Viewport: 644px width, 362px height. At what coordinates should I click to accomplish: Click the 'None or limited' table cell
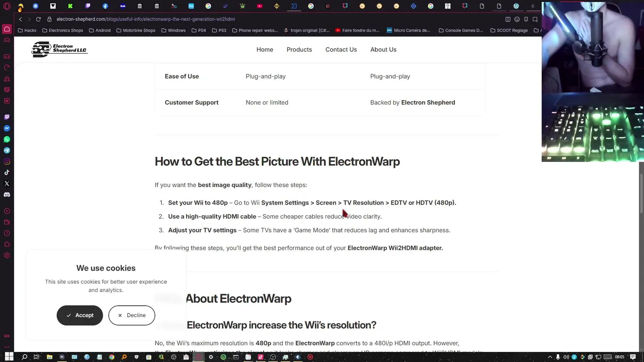coord(267,103)
